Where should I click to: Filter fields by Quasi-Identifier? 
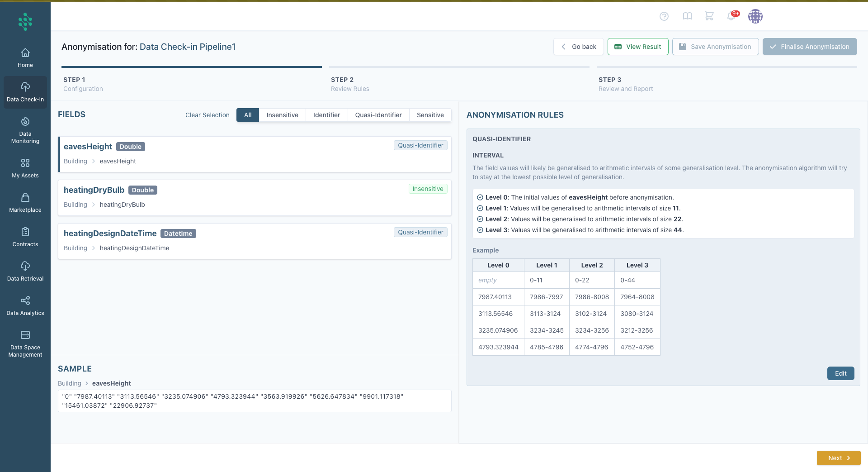(x=378, y=115)
